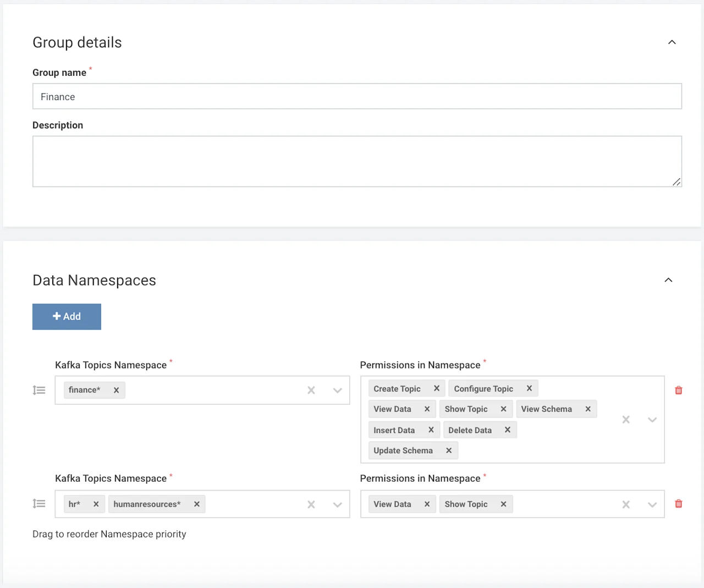Open the finance* namespace dropdown
704x588 pixels.
point(337,391)
